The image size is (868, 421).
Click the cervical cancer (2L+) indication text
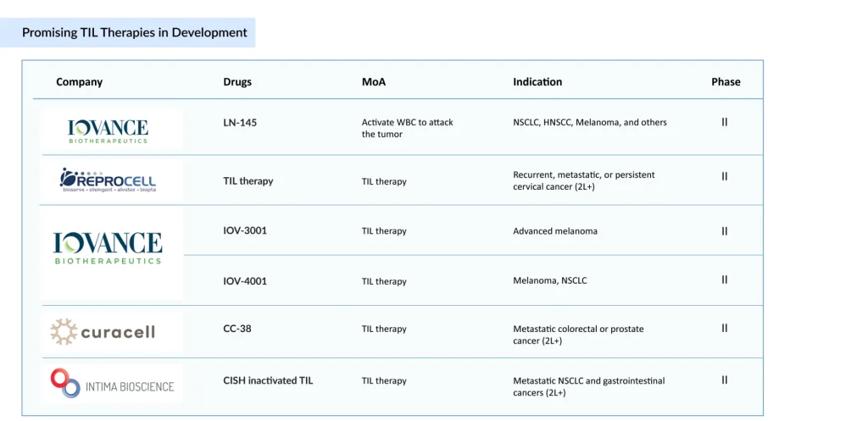584,181
